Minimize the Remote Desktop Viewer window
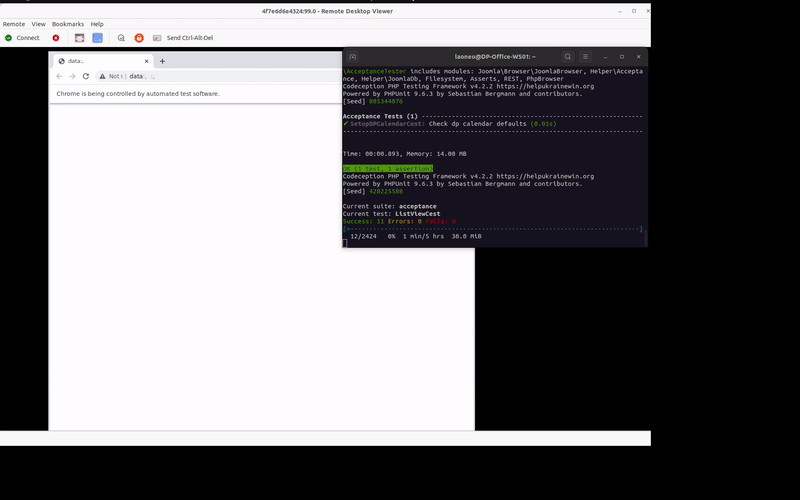Viewport: 800px width, 500px height. coord(620,11)
